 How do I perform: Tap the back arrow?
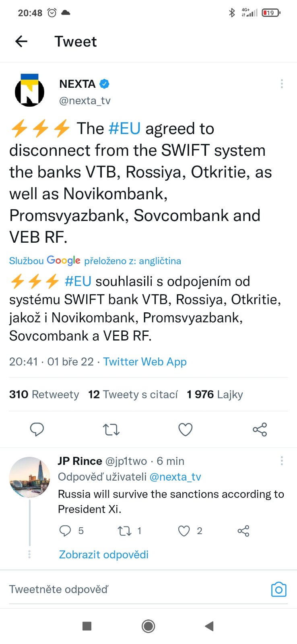pyautogui.click(x=21, y=41)
